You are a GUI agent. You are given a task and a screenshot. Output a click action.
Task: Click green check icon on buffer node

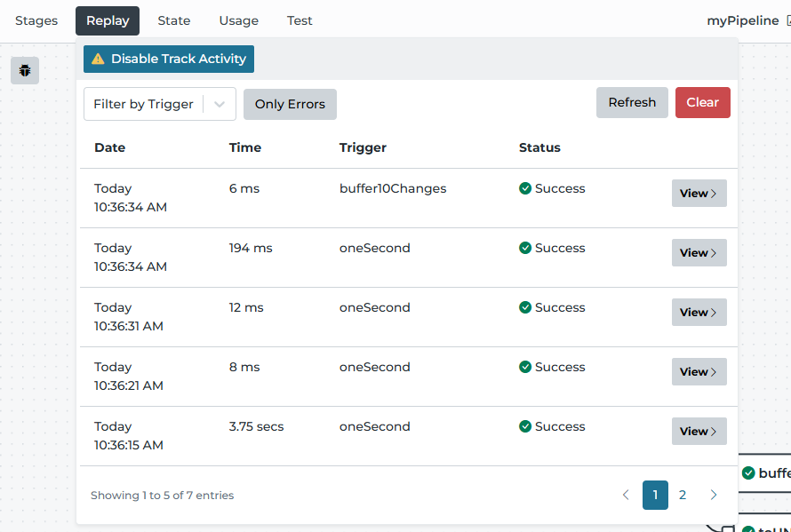748,473
